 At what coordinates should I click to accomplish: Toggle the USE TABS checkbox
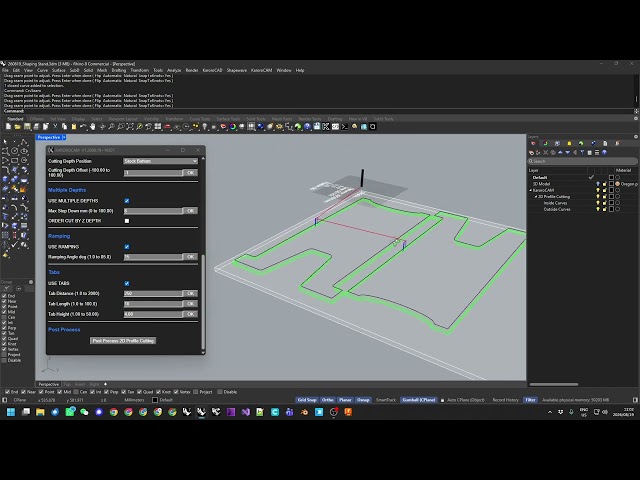click(127, 283)
